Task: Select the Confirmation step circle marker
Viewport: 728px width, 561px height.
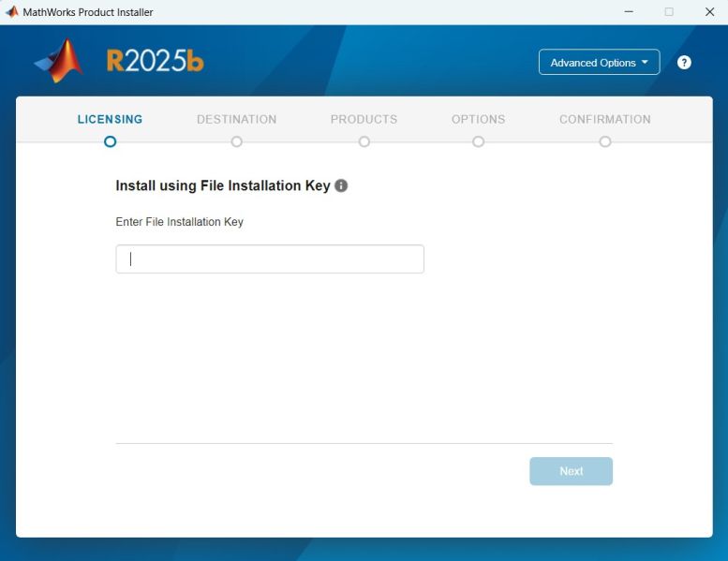Action: [605, 141]
